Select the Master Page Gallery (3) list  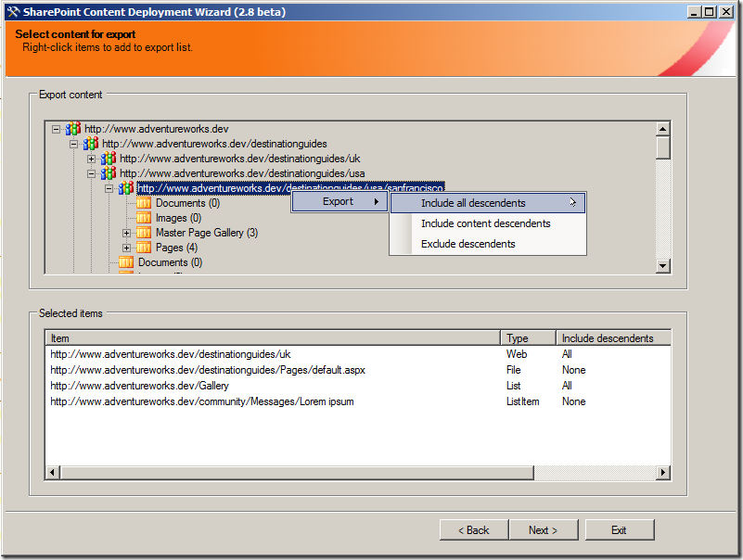coord(207,232)
